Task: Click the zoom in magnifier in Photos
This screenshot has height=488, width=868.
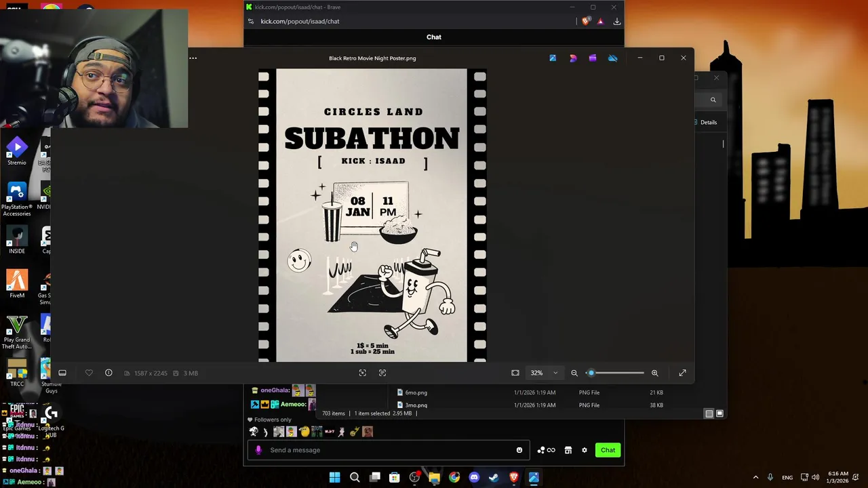Action: (655, 373)
